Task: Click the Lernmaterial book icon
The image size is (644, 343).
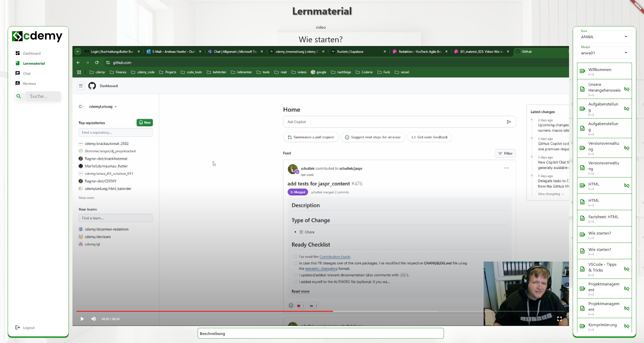Action: pos(17,63)
